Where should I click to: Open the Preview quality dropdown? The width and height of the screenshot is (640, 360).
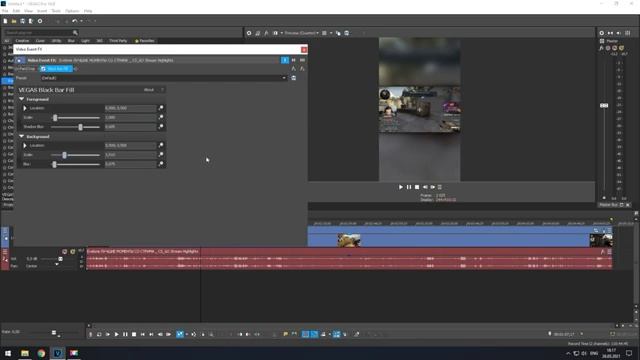(x=302, y=33)
